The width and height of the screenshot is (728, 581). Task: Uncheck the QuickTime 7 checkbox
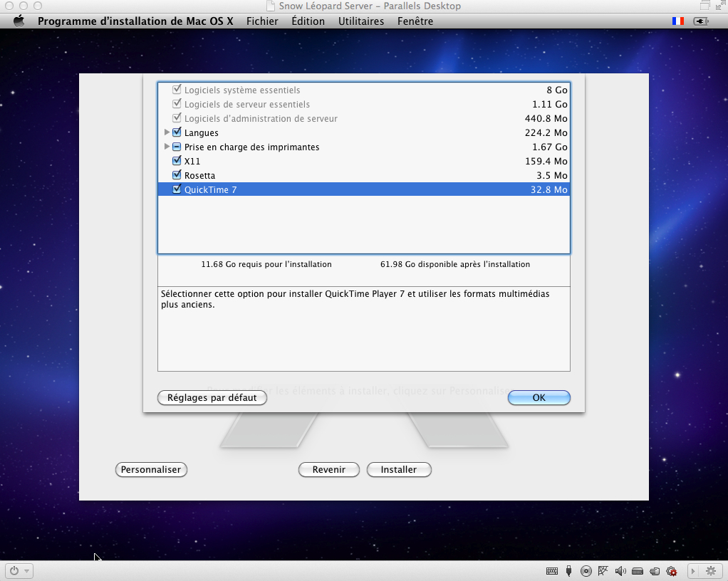(177, 189)
